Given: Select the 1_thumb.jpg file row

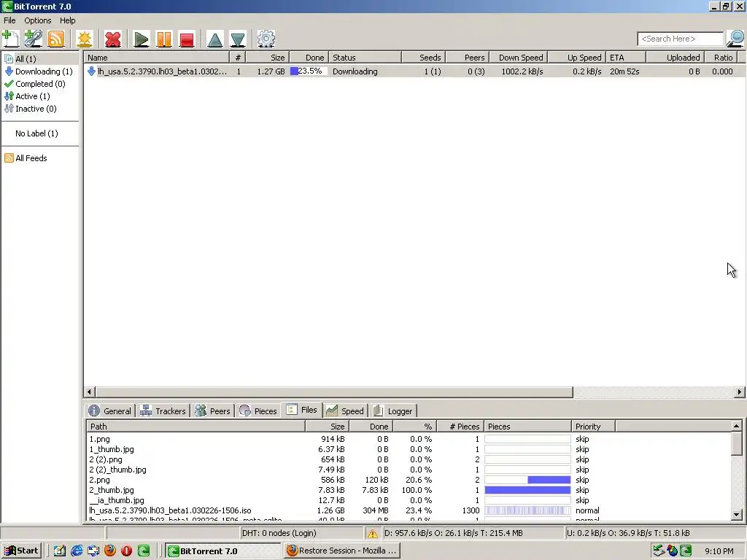Looking at the screenshot, I should coord(409,449).
